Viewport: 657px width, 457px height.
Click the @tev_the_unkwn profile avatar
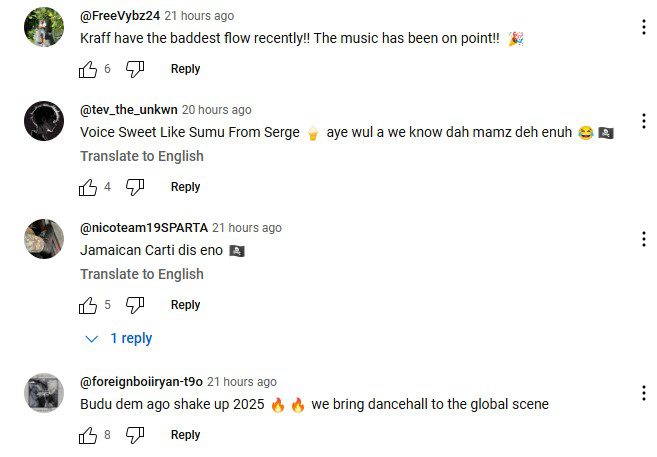44,122
